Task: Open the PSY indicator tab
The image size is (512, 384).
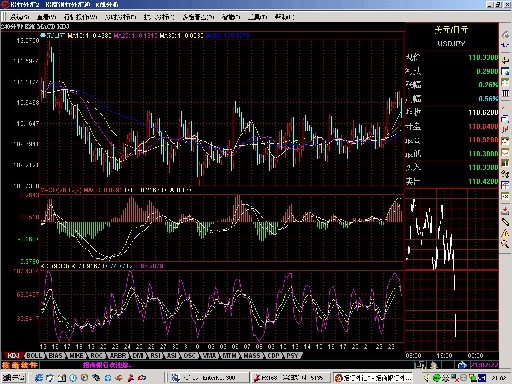Action: point(292,356)
